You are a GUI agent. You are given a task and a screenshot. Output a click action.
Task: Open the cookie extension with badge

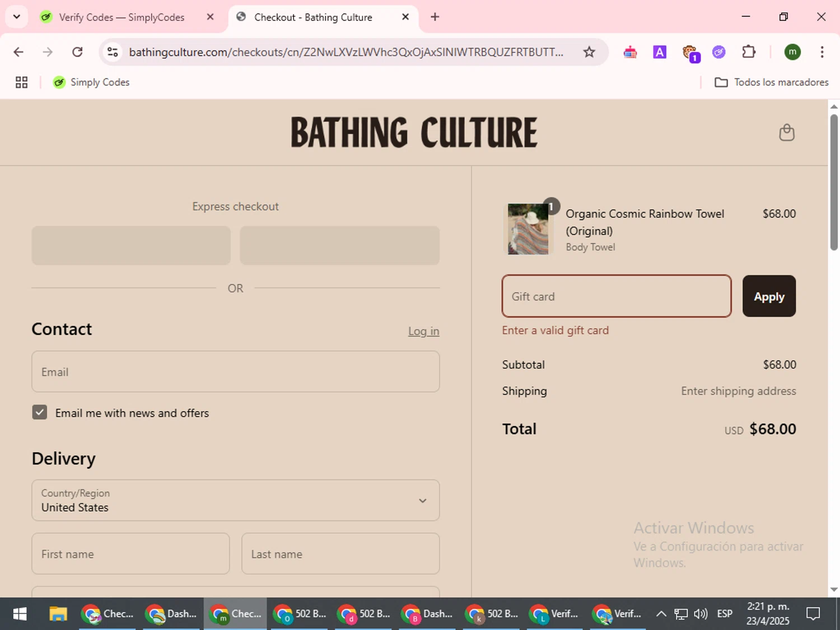click(x=690, y=53)
